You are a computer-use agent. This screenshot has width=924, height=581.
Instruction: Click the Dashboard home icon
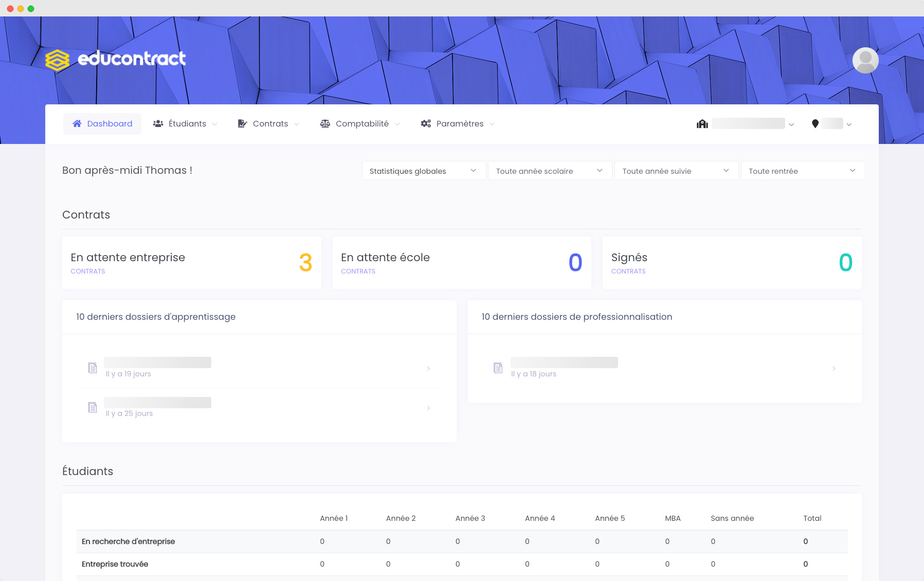[77, 123]
